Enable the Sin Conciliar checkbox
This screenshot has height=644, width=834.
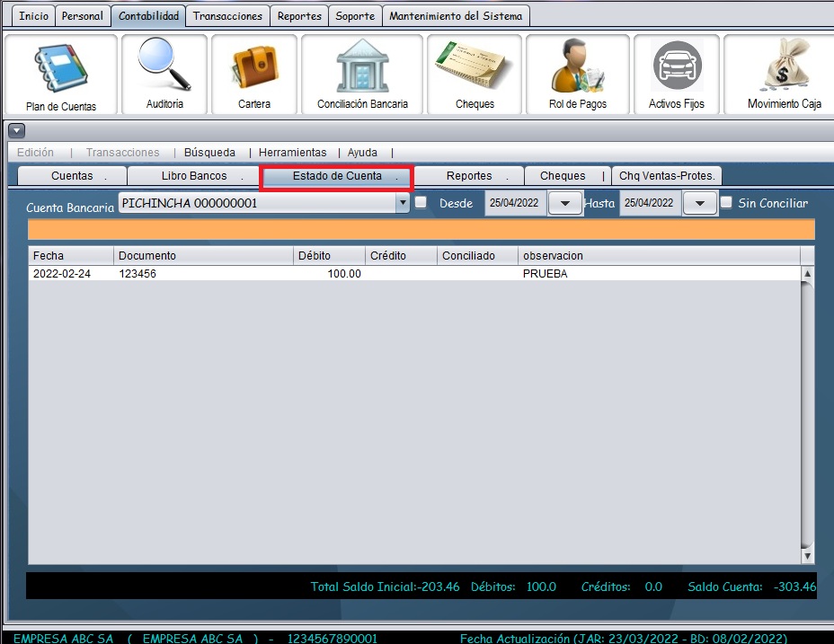(726, 203)
